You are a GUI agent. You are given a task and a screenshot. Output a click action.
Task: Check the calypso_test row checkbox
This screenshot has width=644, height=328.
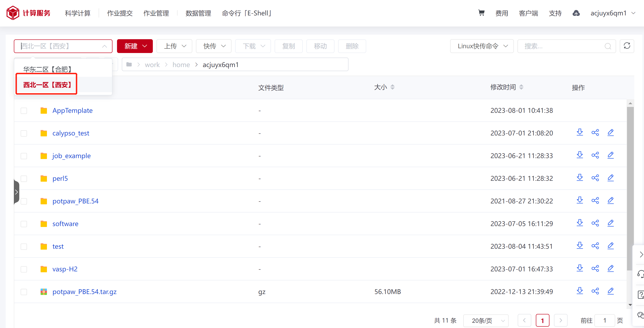tap(24, 133)
